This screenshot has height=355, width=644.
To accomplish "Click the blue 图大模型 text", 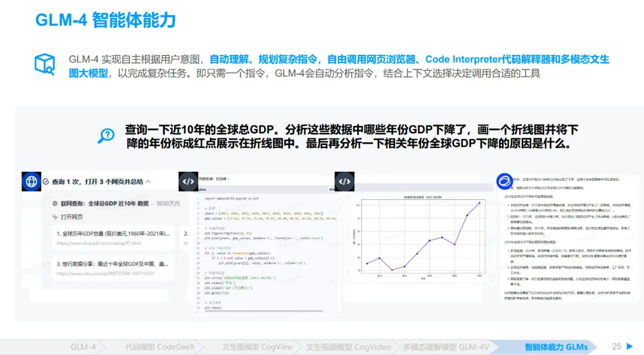I will pos(88,73).
